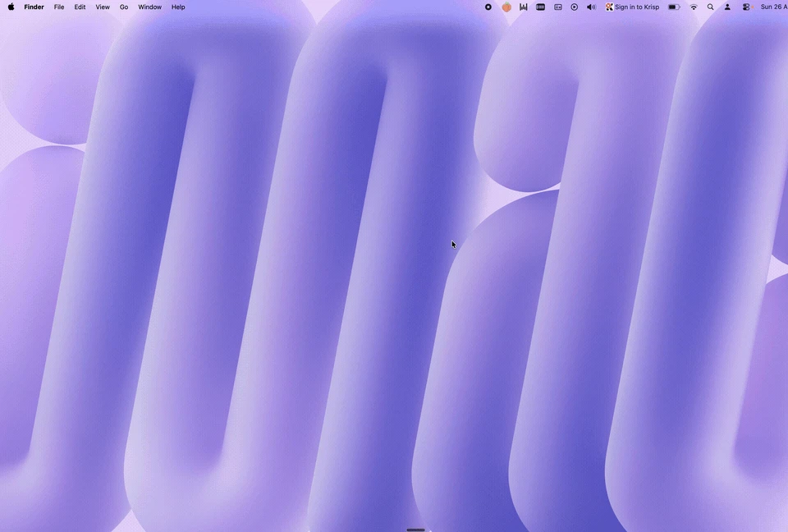Open the Window menu
Image resolution: width=788 pixels, height=532 pixels.
149,7
